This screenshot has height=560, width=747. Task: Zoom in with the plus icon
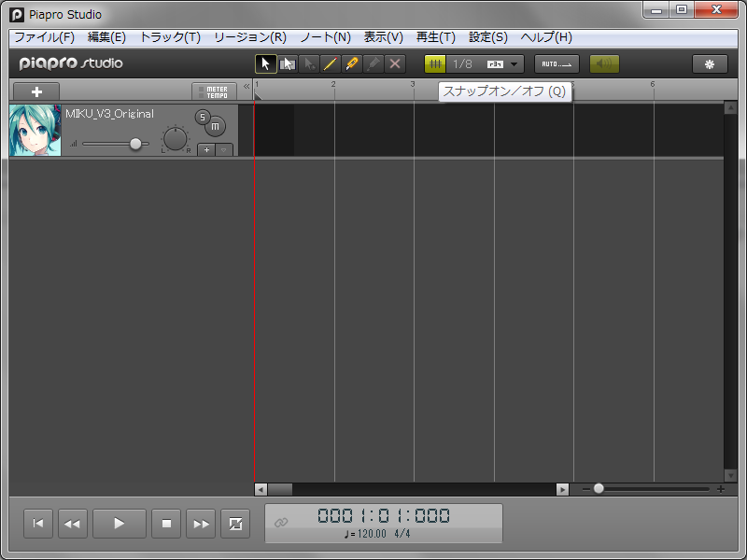tap(721, 489)
